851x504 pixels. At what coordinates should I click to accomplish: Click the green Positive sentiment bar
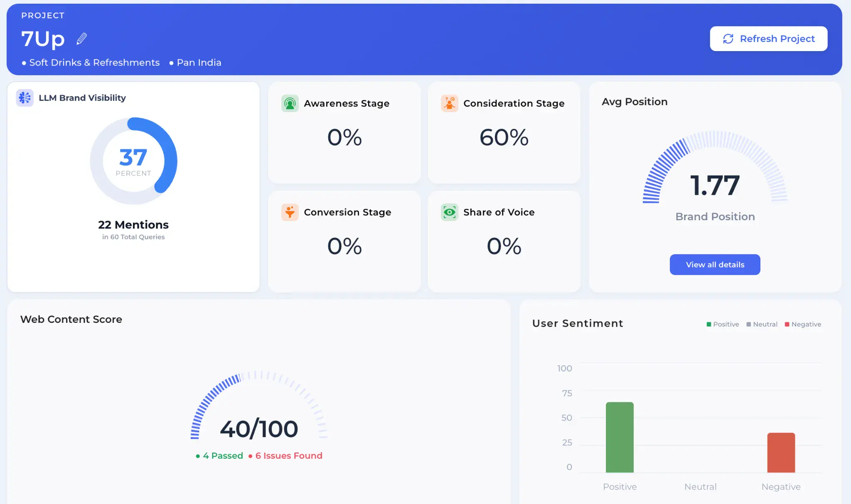tap(620, 437)
